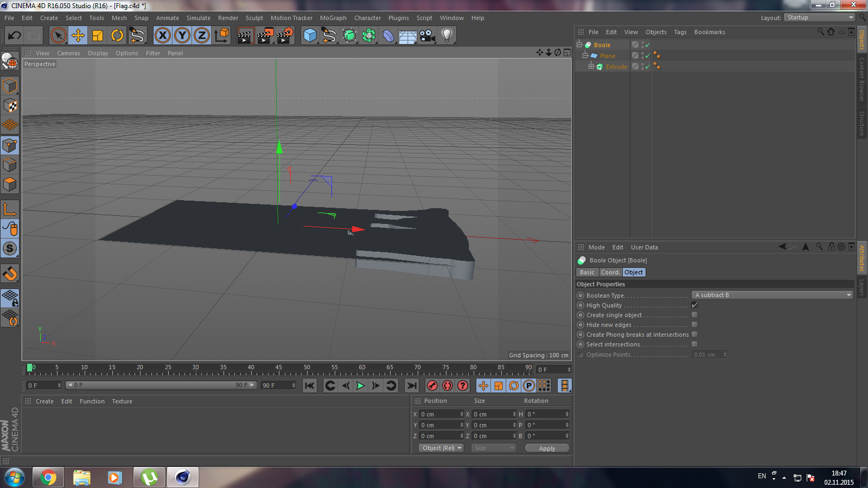The height and width of the screenshot is (488, 868).
Task: Open the material manager Create menu
Action: point(44,401)
